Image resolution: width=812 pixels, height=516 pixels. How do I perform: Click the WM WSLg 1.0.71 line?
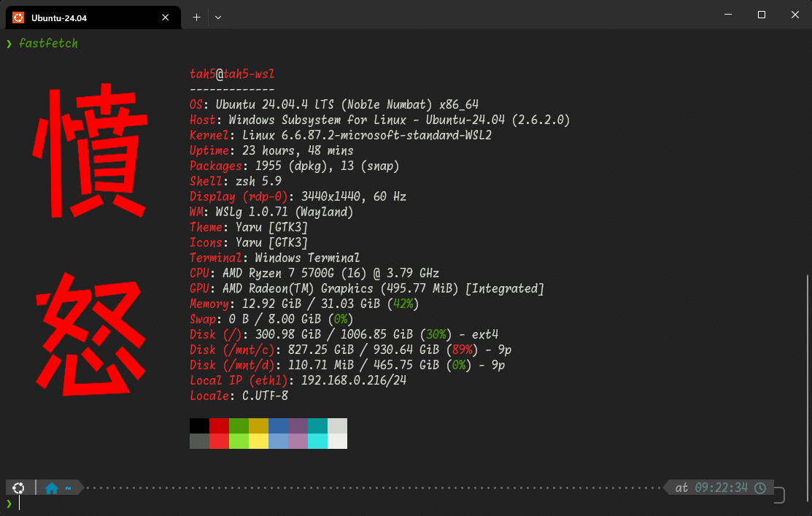pyautogui.click(x=271, y=212)
